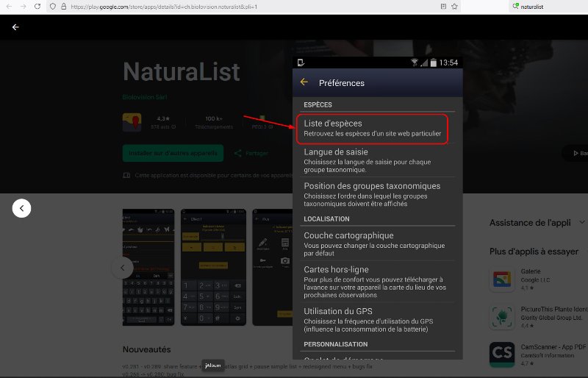Bookmark this page with star icon

454,7
